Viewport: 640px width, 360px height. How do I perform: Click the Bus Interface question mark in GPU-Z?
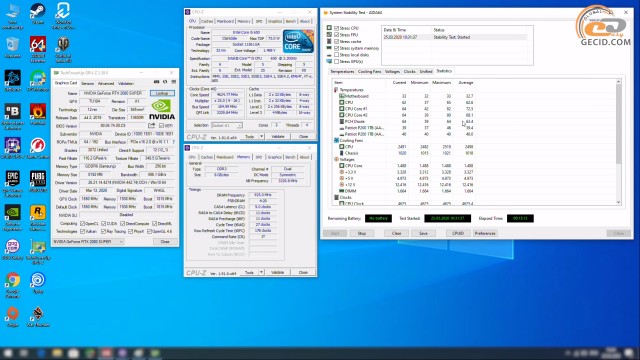173,142
